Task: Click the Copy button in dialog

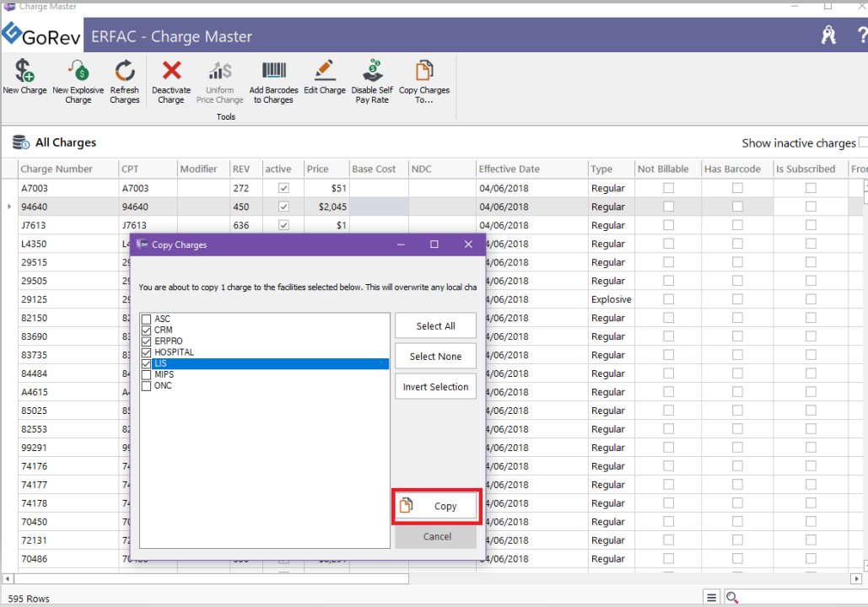Action: pos(436,506)
